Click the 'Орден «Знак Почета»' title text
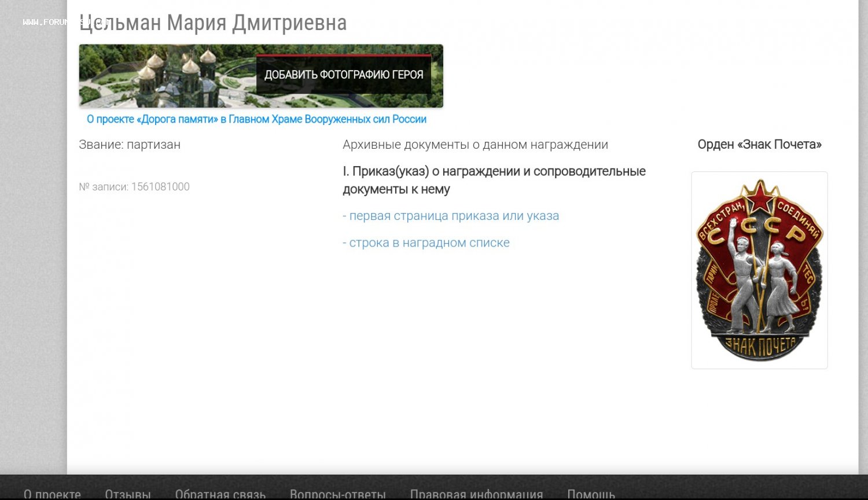Image resolution: width=868 pixels, height=500 pixels. [759, 145]
